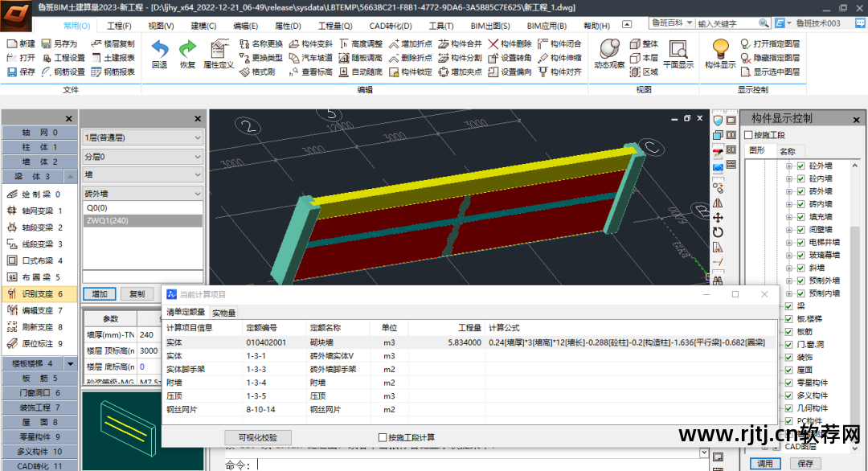
Task: Uncheck the 玻璃幕墙 visibility checkbox
Action: (800, 255)
